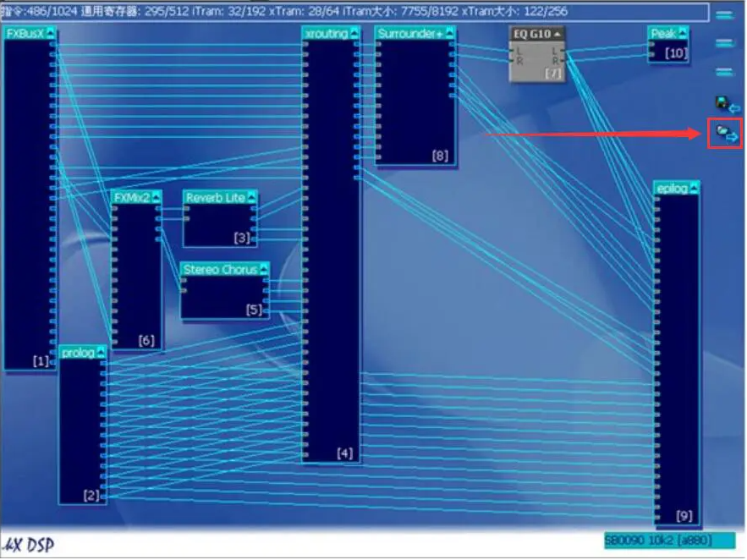Viewport: 747px width, 560px height.
Task: Toggle the FXMix2 header triangle
Action: (x=156, y=197)
